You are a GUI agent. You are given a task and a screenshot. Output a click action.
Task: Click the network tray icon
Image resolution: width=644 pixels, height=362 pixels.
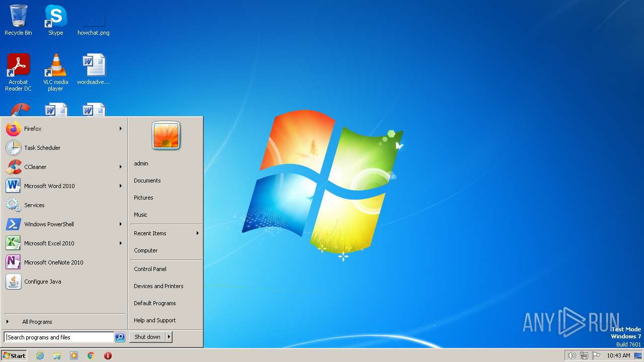click(x=584, y=355)
